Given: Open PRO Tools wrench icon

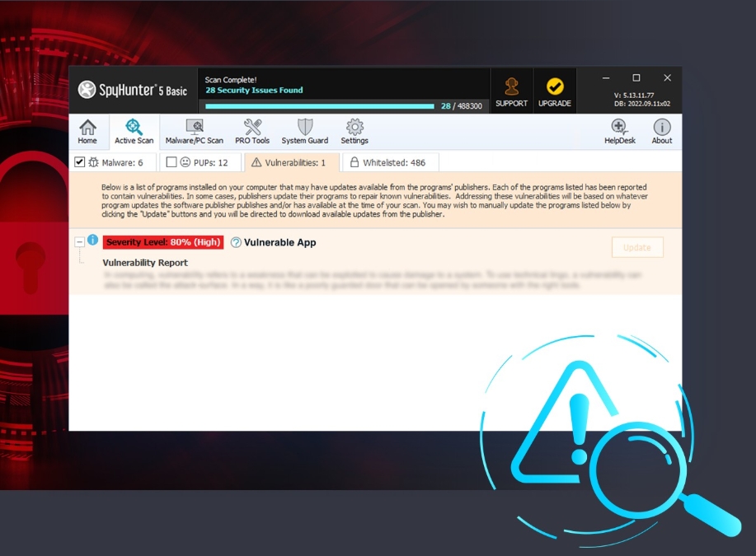Looking at the screenshot, I should point(252,131).
